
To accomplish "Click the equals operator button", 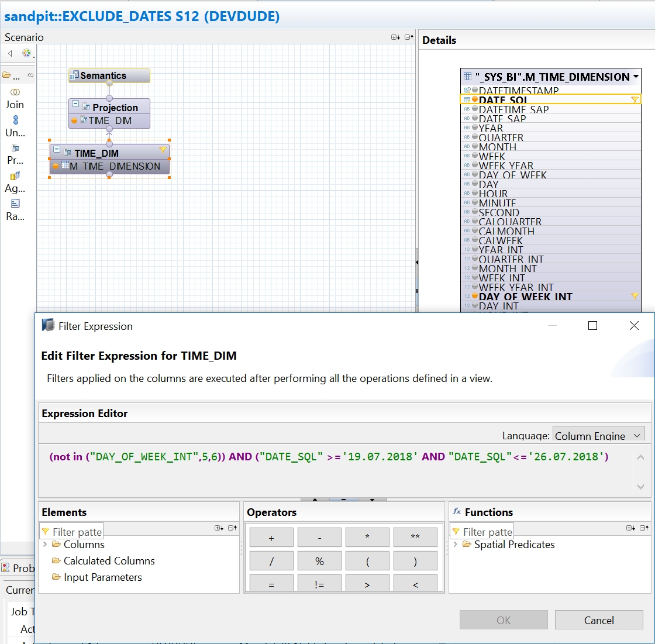I will (x=271, y=583).
